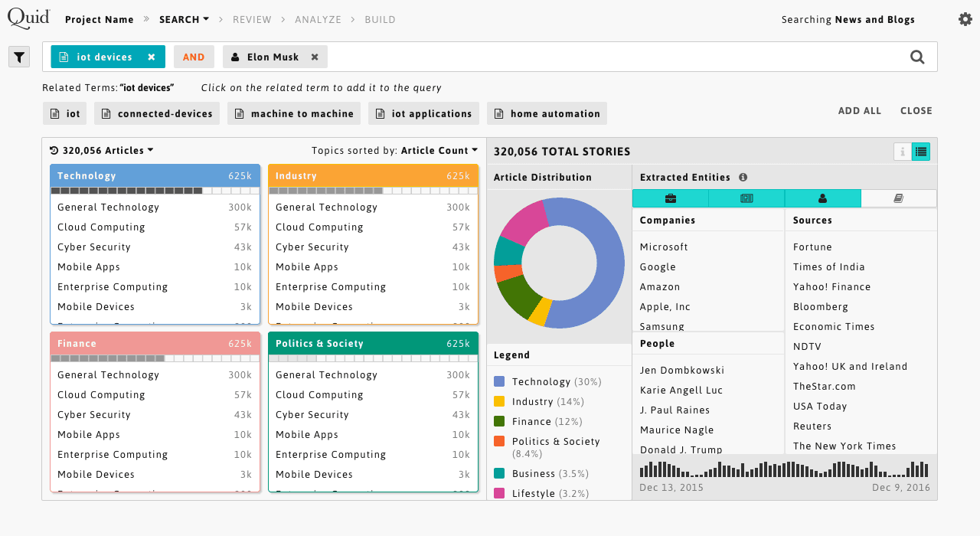Click the Industry legend color swatch
This screenshot has width=980, height=536.
coord(499,401)
